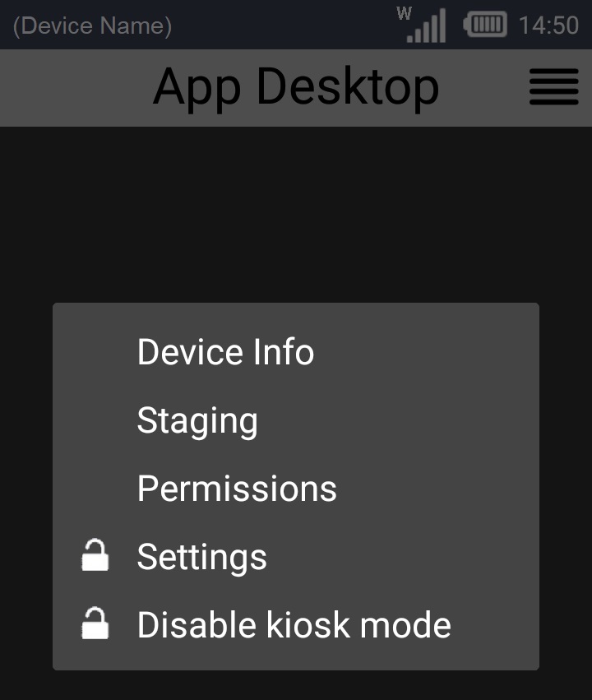This screenshot has height=700, width=592.
Task: Click the App Desktop title text
Action: (296, 87)
